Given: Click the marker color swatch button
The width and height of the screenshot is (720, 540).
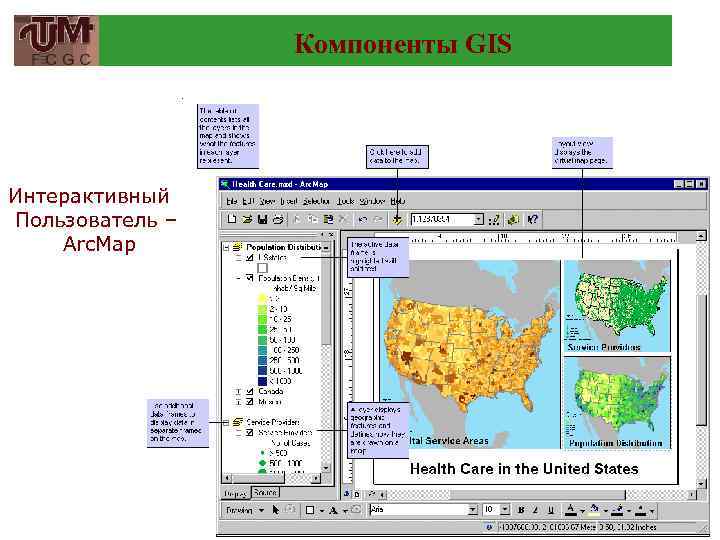Looking at the screenshot, I should 641,510.
